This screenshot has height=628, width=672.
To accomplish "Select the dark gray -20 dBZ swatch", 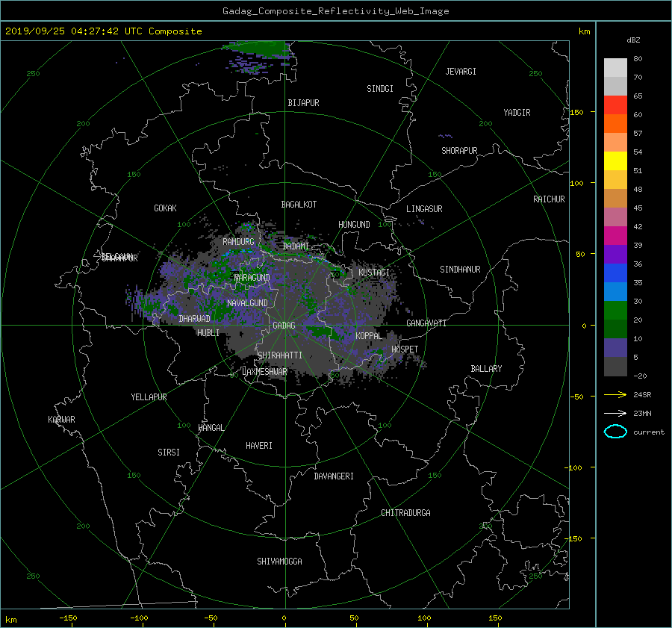I will click(615, 367).
